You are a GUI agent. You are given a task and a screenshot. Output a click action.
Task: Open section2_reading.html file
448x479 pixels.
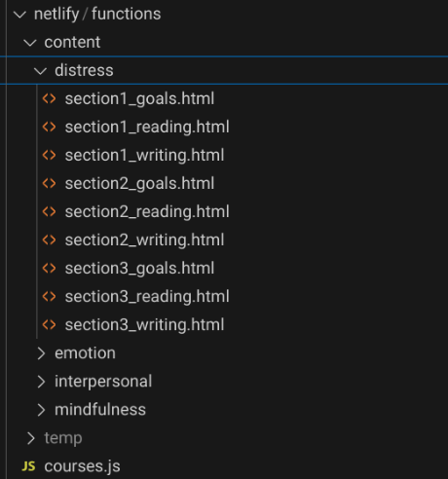point(224,211)
